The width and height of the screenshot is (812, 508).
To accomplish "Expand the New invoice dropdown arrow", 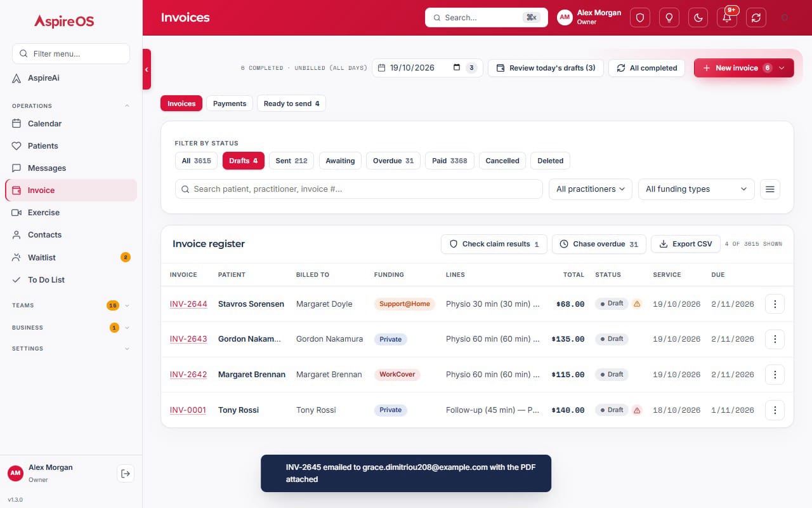I will (782, 68).
